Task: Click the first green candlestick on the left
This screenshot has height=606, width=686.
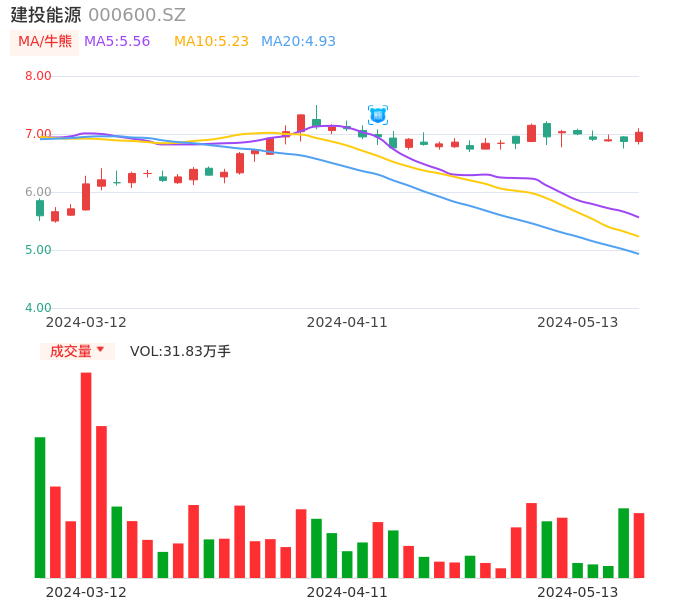Action: [40, 208]
